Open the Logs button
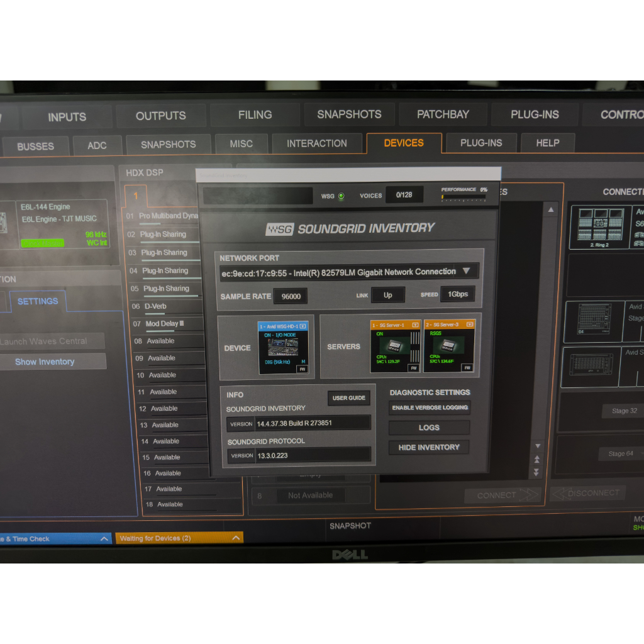This screenshot has width=644, height=644. 429,428
